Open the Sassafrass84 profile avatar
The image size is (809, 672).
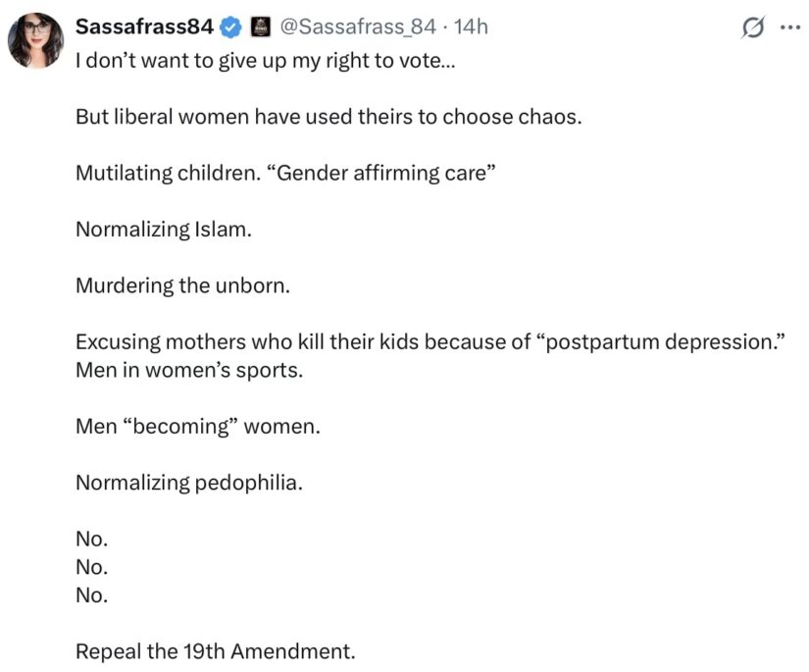click(x=35, y=40)
